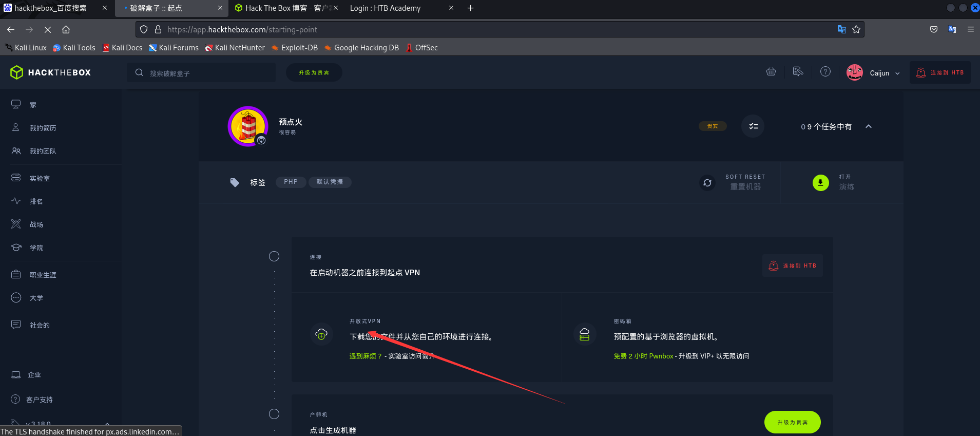Click the Caijun user avatar
The width and height of the screenshot is (980, 436).
(855, 72)
